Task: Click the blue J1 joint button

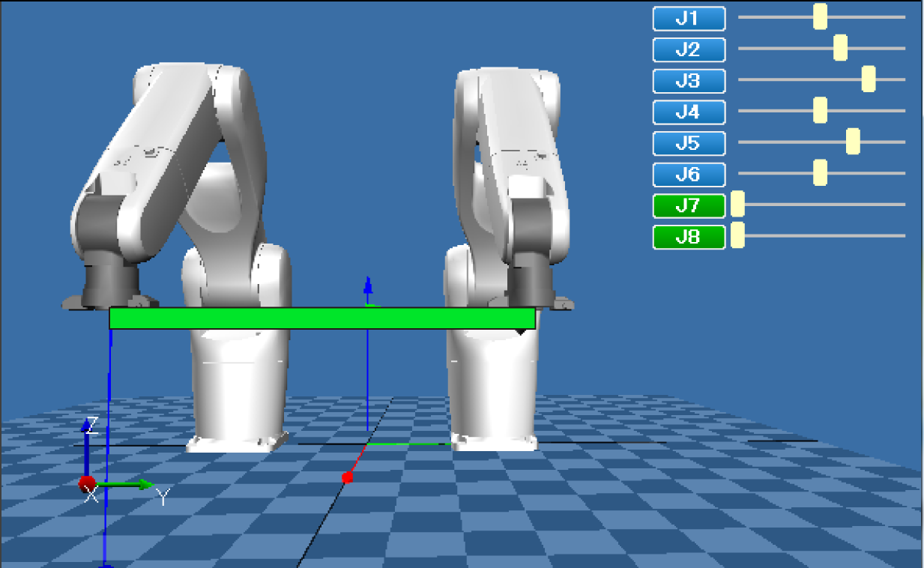Action: coord(689,19)
